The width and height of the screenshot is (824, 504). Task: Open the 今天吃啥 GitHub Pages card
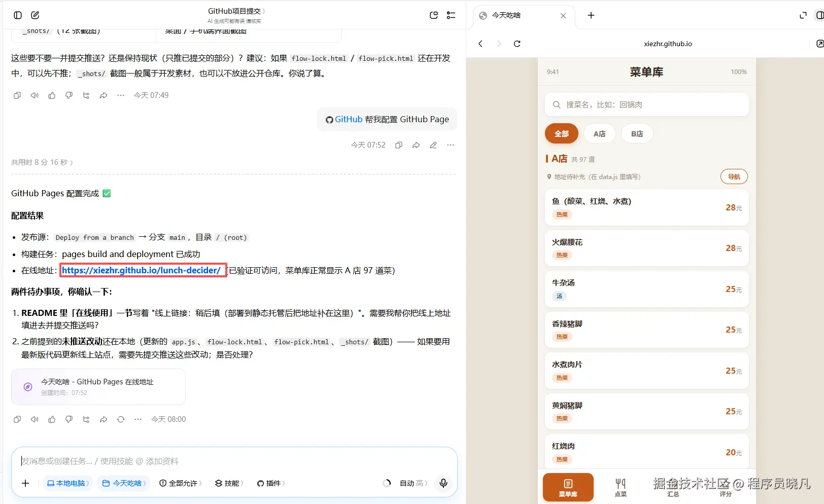98,387
